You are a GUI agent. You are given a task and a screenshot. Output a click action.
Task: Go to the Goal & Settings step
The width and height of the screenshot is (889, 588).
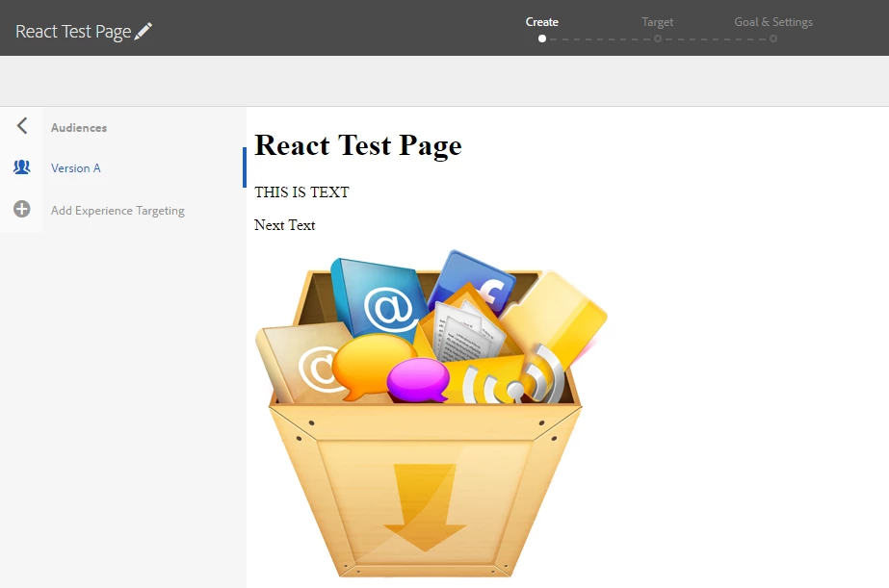pyautogui.click(x=773, y=22)
